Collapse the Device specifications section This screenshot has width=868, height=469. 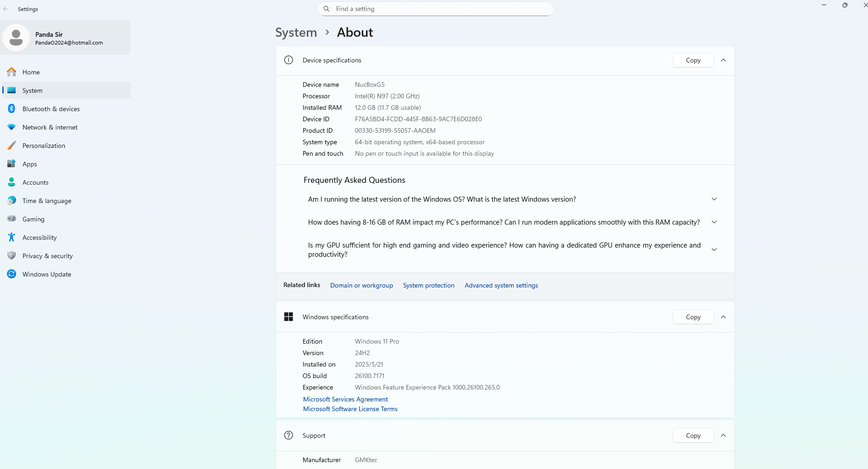723,60
